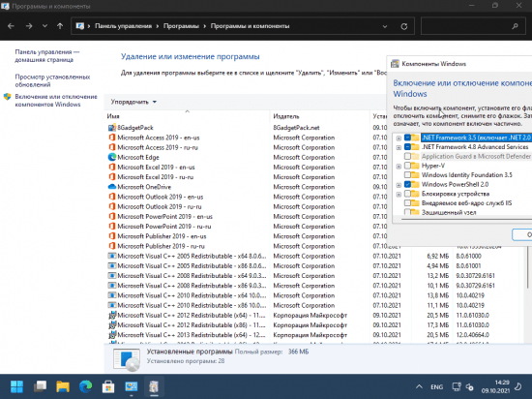Click 'Программы' breadcrumb segment

coord(181,26)
